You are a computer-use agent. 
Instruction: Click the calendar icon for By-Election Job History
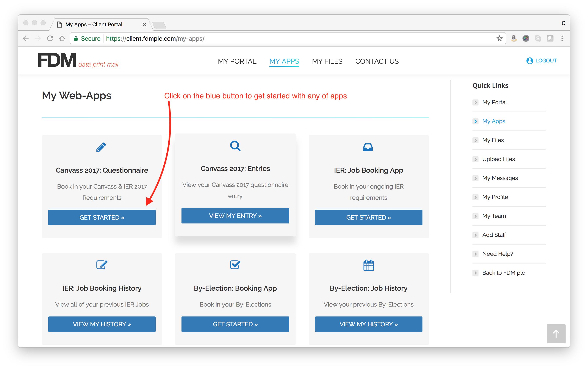pyautogui.click(x=369, y=265)
